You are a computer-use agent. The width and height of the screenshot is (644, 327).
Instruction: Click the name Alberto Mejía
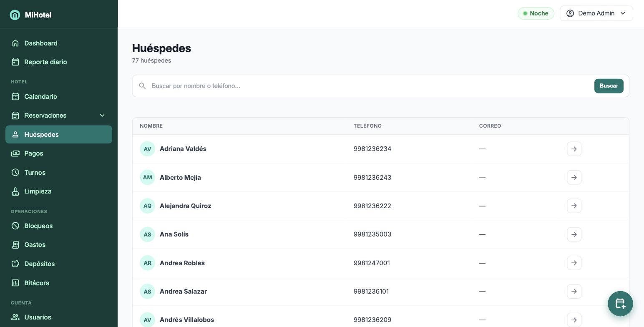[180, 177]
